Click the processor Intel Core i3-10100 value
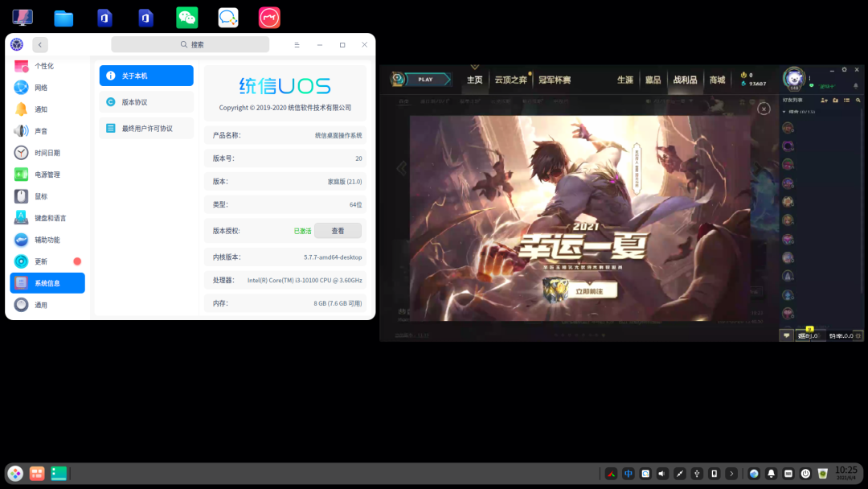 [x=305, y=281]
